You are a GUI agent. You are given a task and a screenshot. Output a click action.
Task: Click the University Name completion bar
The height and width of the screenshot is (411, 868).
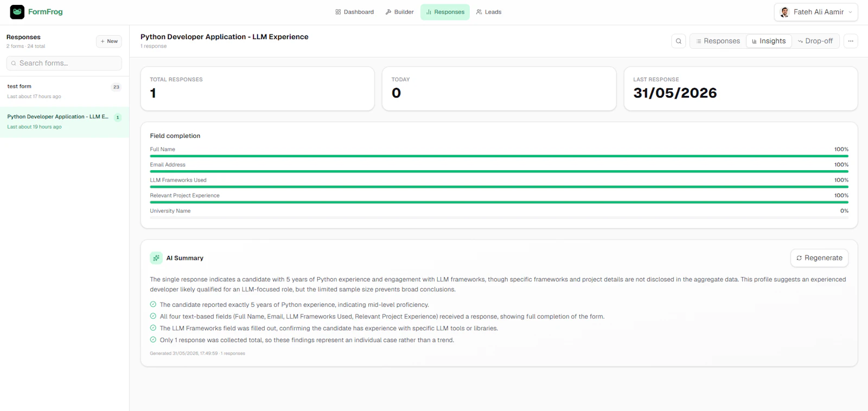(x=499, y=217)
